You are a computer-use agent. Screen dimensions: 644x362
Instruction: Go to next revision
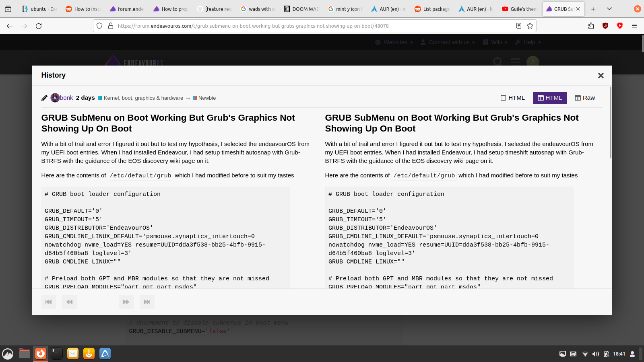point(126,302)
